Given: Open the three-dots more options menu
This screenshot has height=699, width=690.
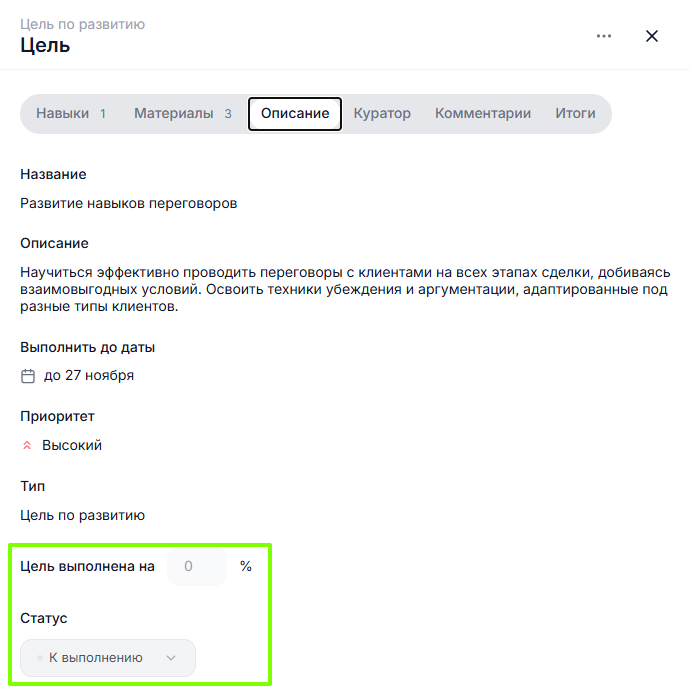Looking at the screenshot, I should (603, 36).
